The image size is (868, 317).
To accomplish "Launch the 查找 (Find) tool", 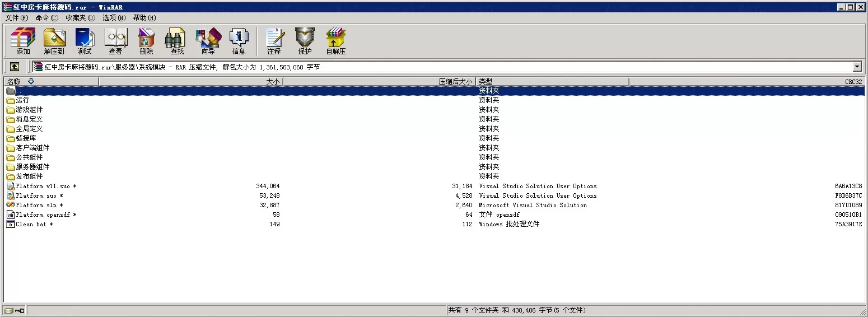I will point(177,41).
